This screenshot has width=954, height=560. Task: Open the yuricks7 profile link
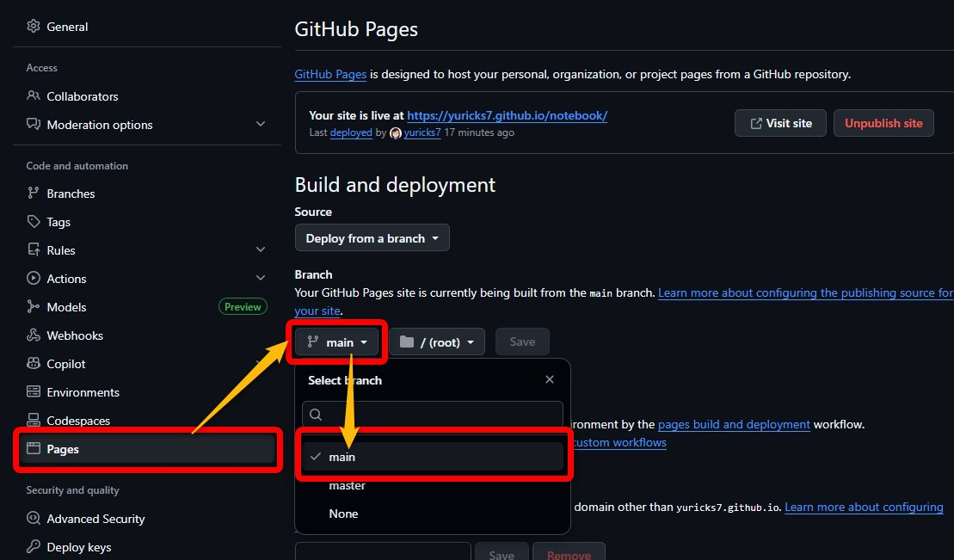click(x=422, y=132)
